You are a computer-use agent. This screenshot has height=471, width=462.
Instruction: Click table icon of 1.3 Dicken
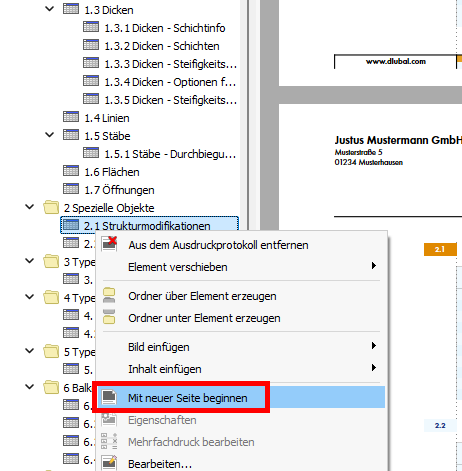(71, 9)
